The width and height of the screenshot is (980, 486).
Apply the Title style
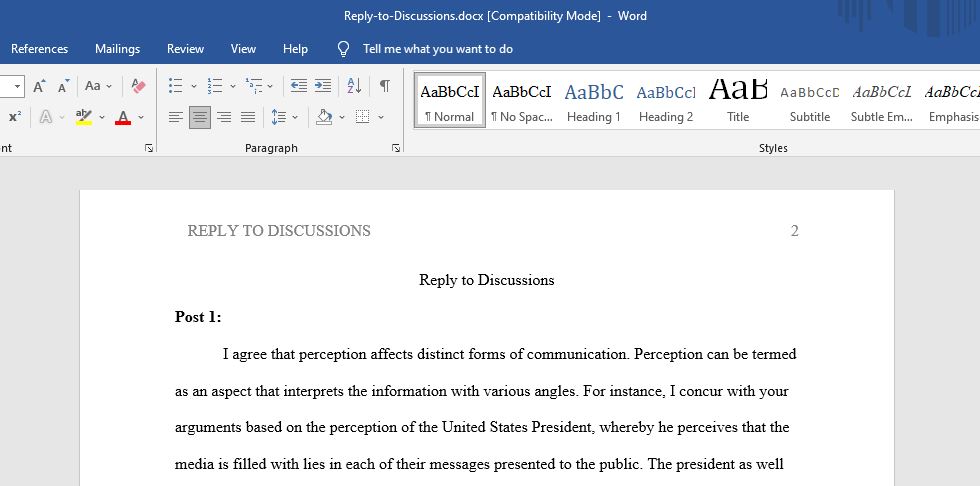(x=738, y=101)
